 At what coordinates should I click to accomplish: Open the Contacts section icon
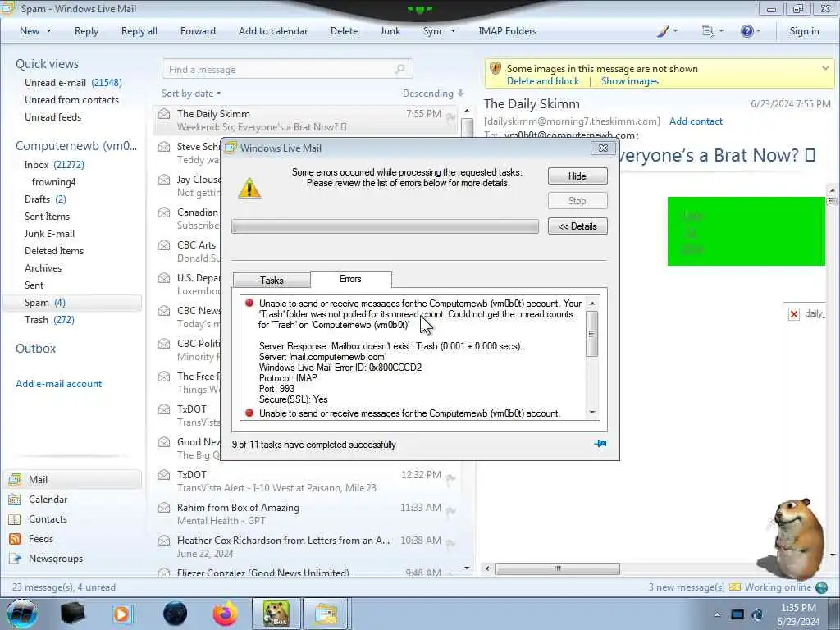click(15, 519)
